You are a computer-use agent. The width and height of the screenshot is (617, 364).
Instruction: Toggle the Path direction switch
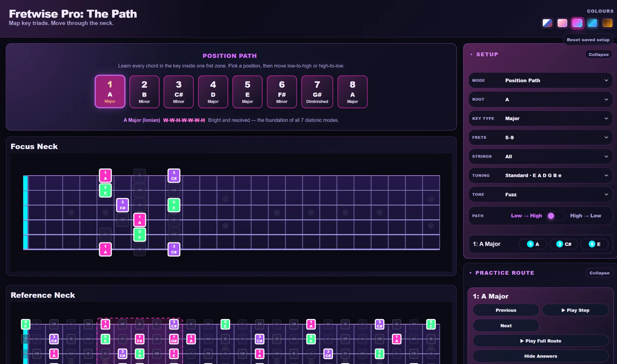pyautogui.click(x=556, y=216)
